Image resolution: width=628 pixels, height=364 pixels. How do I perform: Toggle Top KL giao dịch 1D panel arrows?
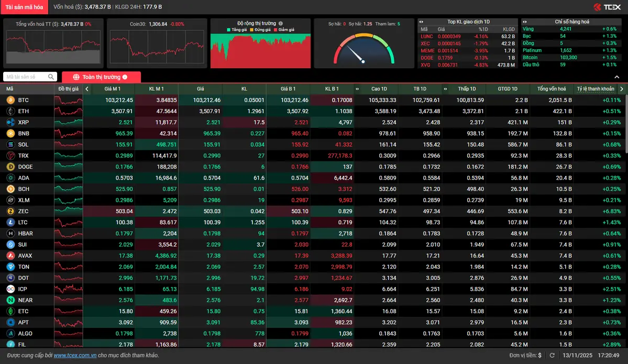422,22
